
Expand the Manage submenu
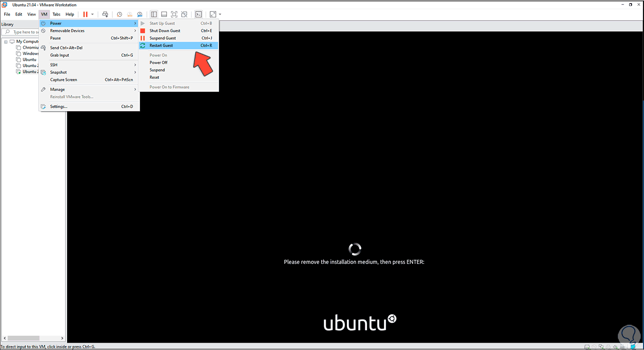click(89, 89)
